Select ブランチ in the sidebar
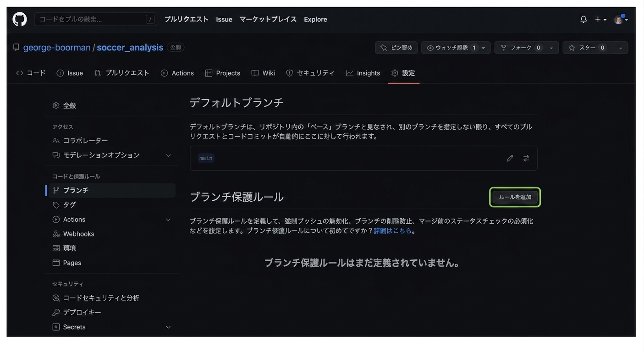The image size is (644, 352). coord(110,190)
